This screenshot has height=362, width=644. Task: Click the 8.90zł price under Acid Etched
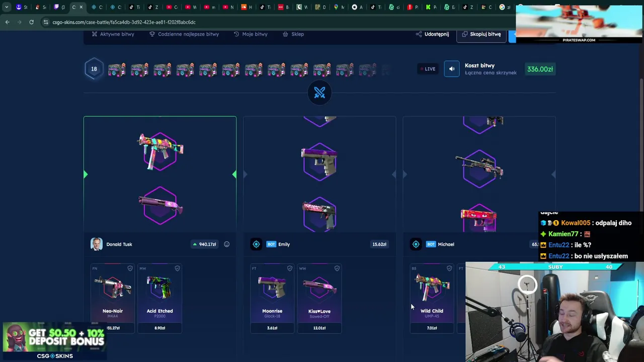(x=159, y=328)
